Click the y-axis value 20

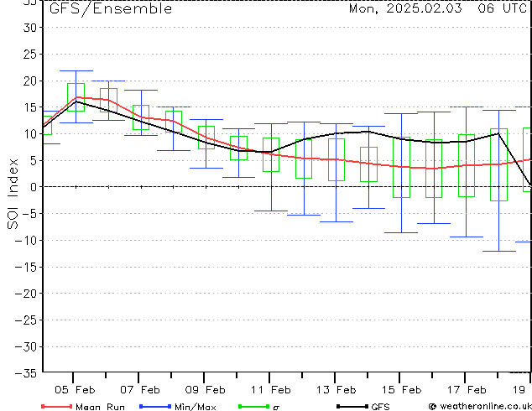(29, 81)
